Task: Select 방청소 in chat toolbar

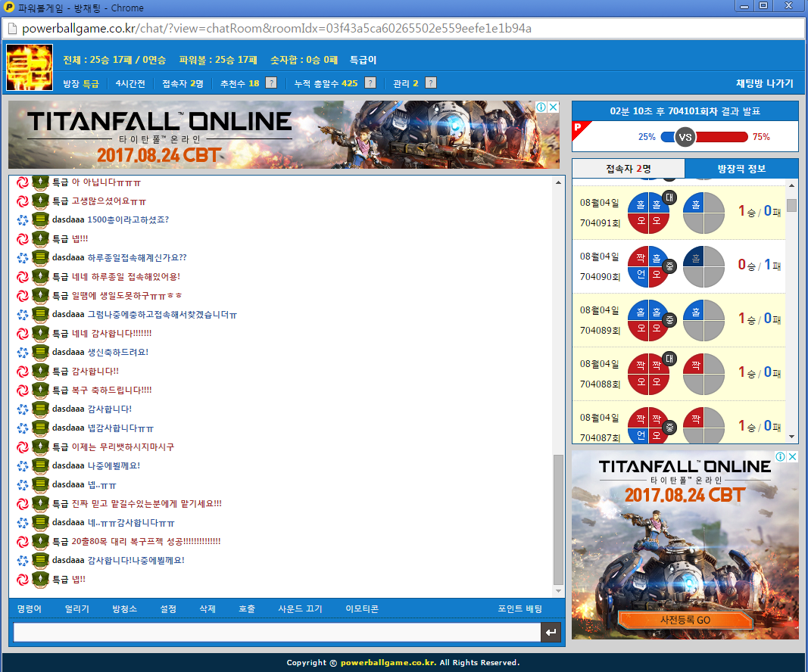Action: point(125,608)
